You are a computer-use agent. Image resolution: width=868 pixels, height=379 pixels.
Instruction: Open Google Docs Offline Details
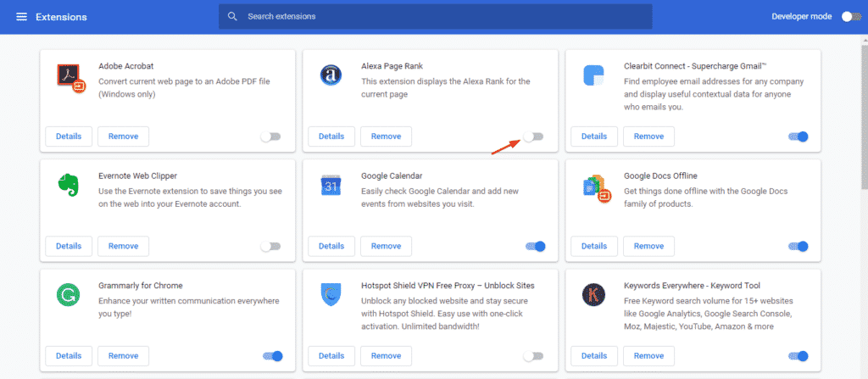[594, 246]
